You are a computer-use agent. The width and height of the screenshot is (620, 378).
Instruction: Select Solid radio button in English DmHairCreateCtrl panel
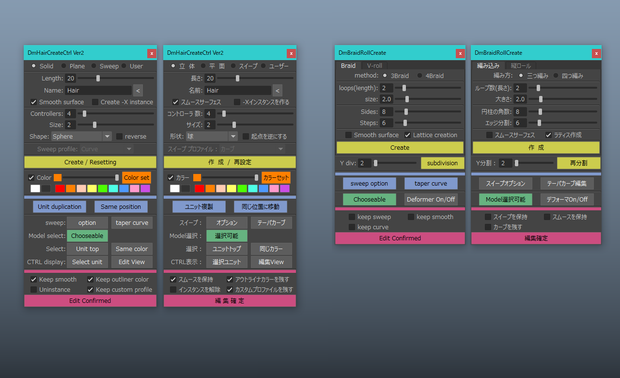tap(34, 66)
